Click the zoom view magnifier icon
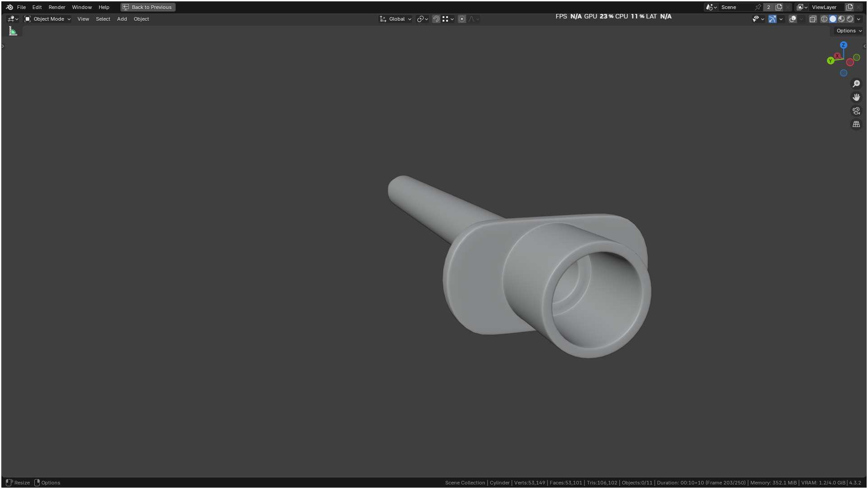 tap(856, 84)
